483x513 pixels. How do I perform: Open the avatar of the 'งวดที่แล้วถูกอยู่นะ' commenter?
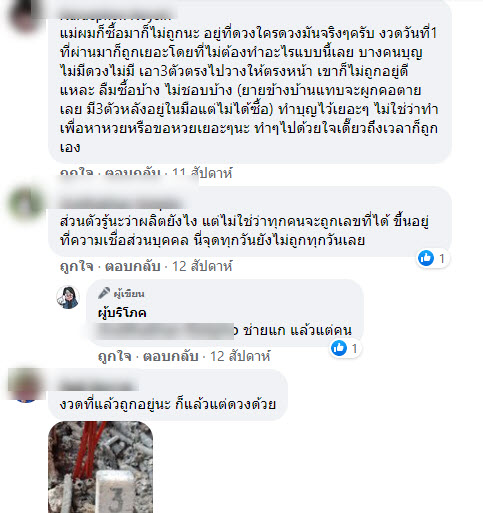pyautogui.click(x=26, y=385)
